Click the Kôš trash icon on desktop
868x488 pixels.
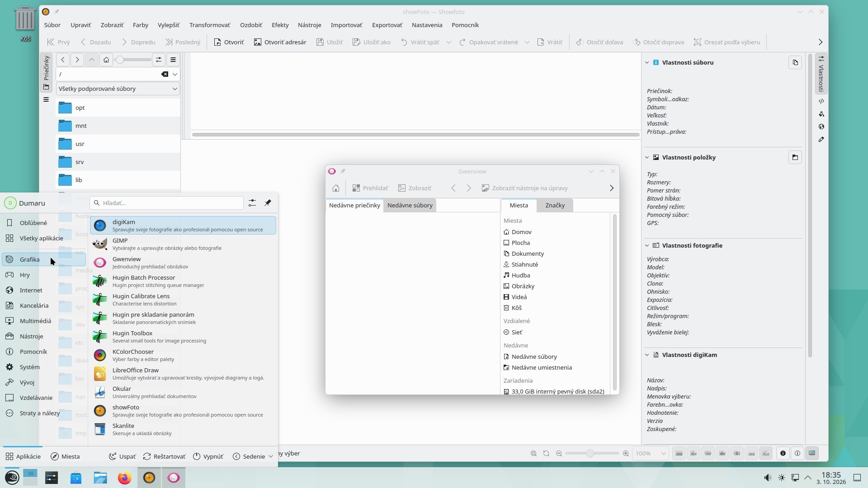tap(25, 24)
